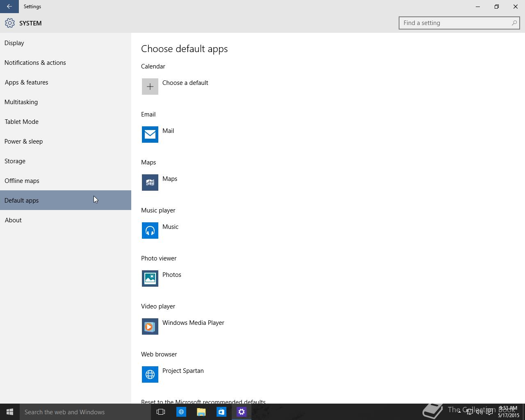Open Offline maps settings

coord(66,180)
